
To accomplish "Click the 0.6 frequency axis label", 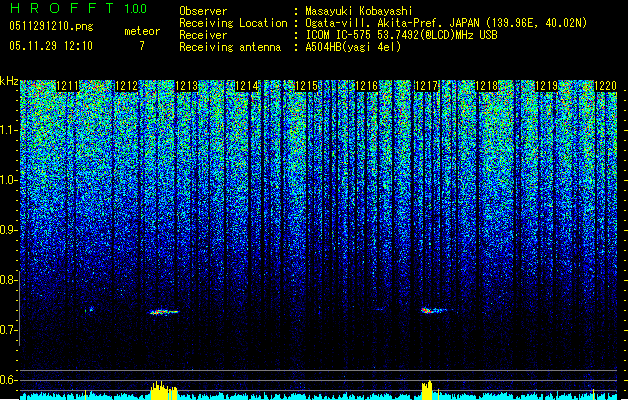I will (9, 380).
